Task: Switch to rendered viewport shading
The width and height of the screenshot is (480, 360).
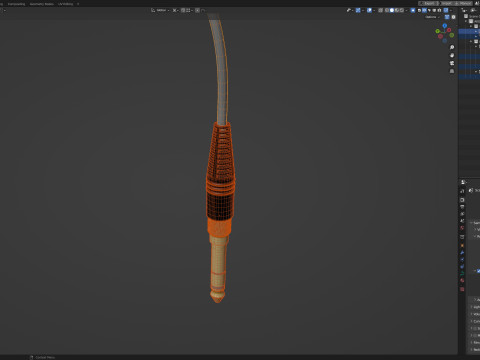Action: click(402, 10)
